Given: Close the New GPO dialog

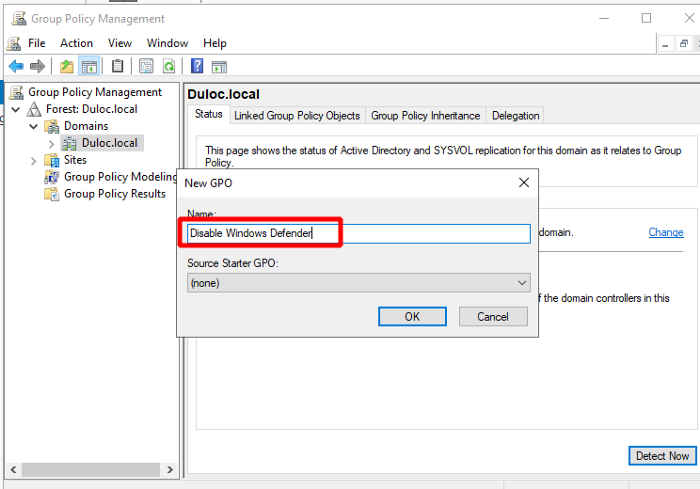Looking at the screenshot, I should (x=524, y=183).
